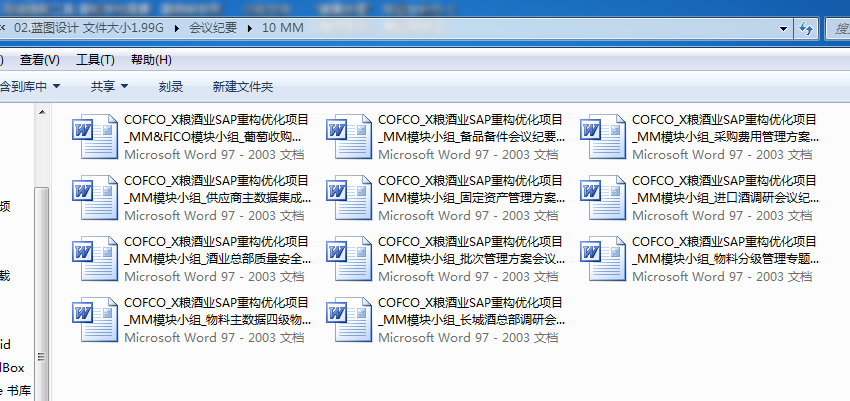
Task: Select file name _MM模块小组_酒业总部质量安全
Action: click(217, 259)
